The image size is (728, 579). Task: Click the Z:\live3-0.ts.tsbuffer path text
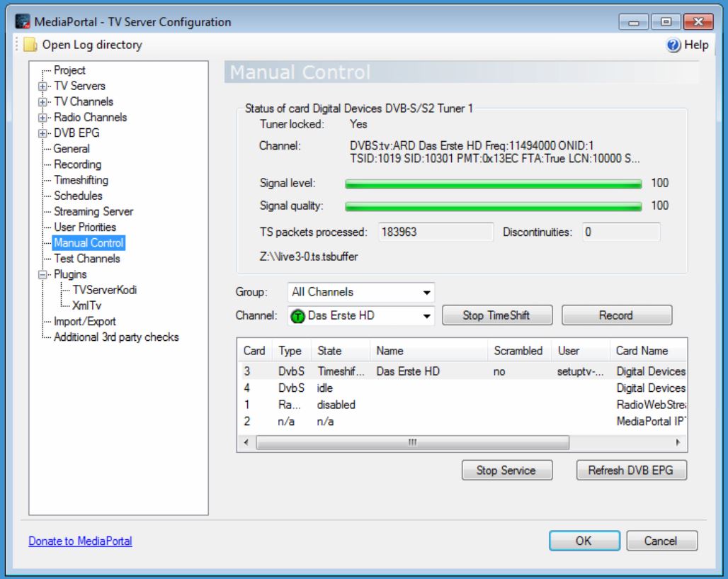[309, 257]
